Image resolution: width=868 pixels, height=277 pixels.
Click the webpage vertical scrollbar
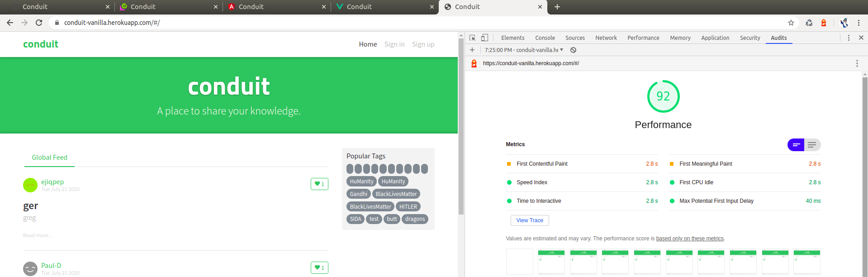(461, 127)
